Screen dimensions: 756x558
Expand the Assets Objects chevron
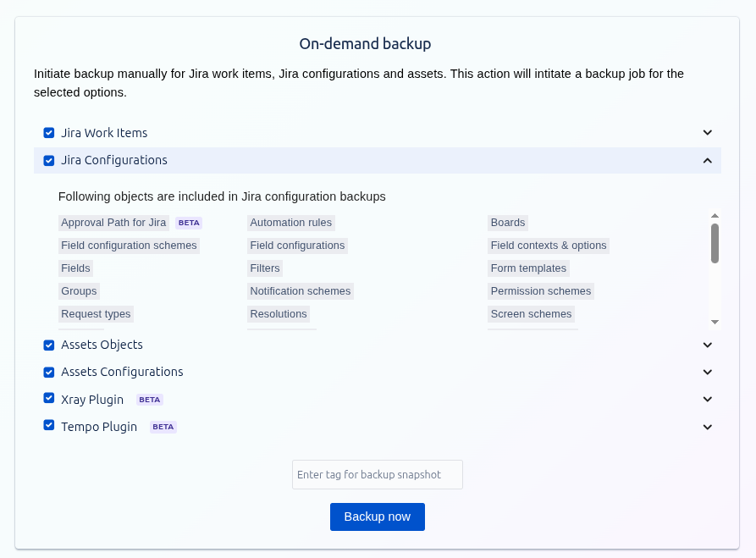pos(708,345)
